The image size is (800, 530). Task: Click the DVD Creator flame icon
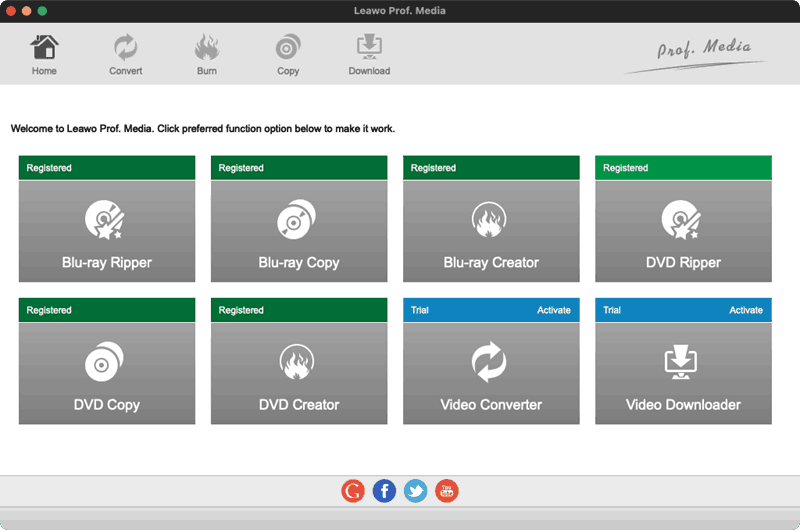click(x=297, y=362)
